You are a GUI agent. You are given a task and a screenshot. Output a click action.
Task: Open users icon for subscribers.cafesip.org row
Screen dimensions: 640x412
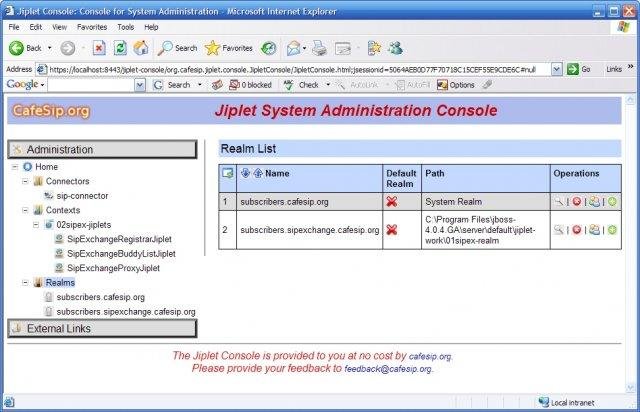[x=594, y=201]
